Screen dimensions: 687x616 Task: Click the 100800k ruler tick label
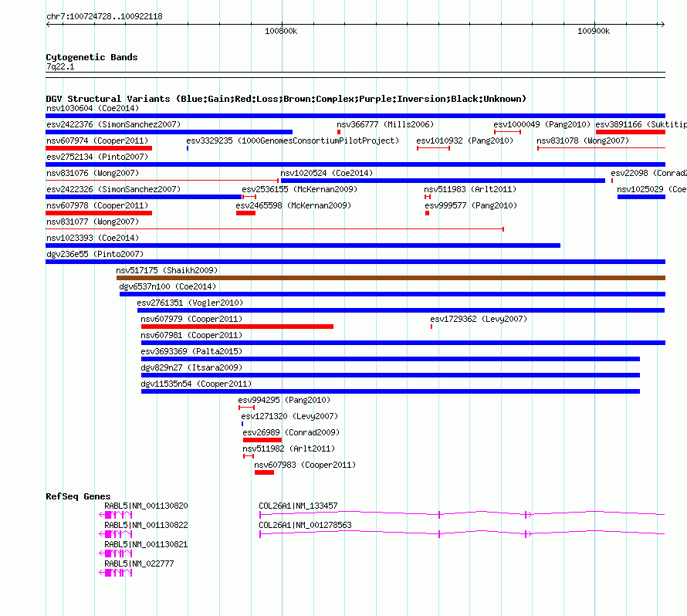pyautogui.click(x=281, y=31)
